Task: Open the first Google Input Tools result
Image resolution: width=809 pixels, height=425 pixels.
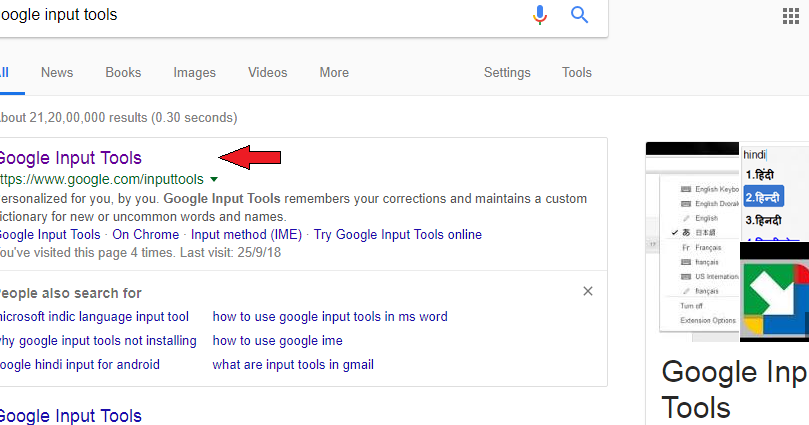Action: point(70,157)
